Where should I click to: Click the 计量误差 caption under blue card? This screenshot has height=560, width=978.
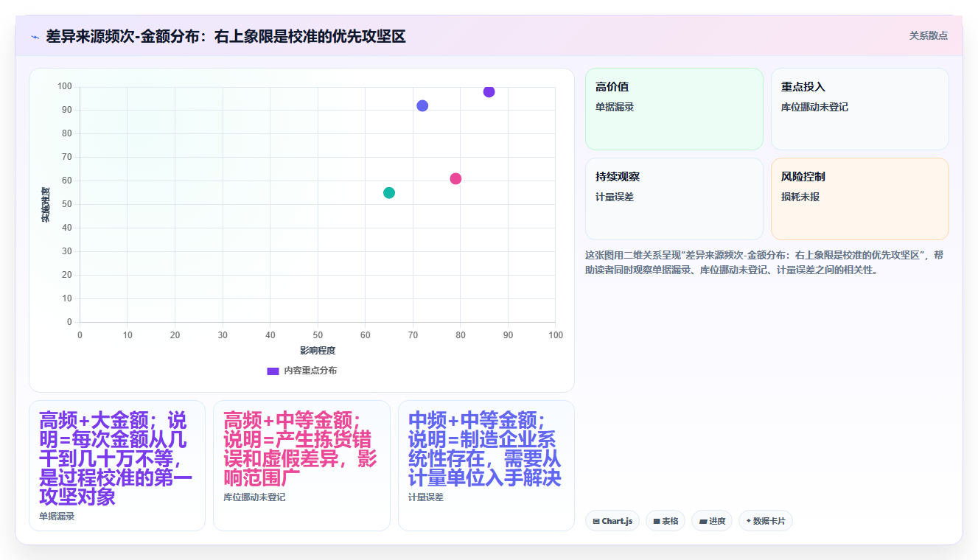coord(426,497)
